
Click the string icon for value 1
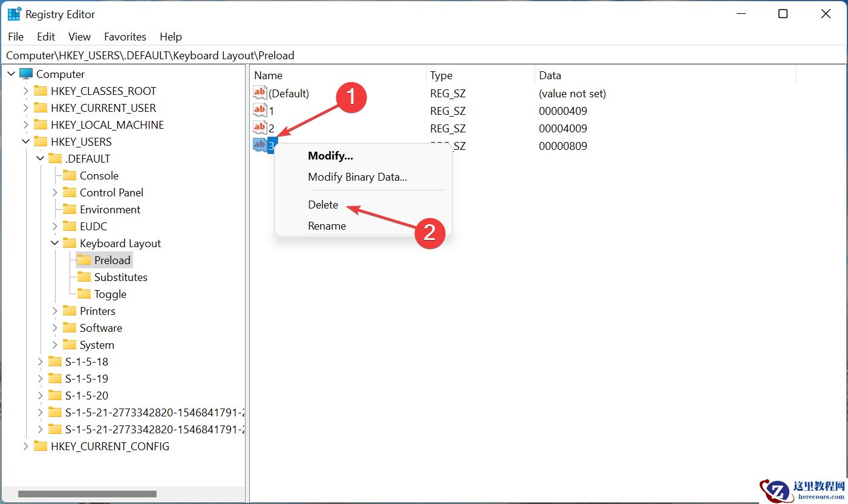pos(259,111)
